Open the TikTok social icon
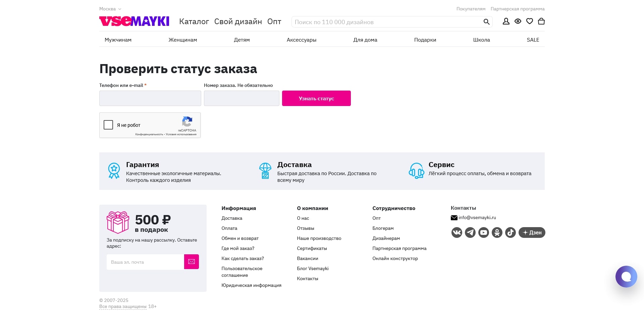Screen dimensions: 644x311 tap(510, 232)
